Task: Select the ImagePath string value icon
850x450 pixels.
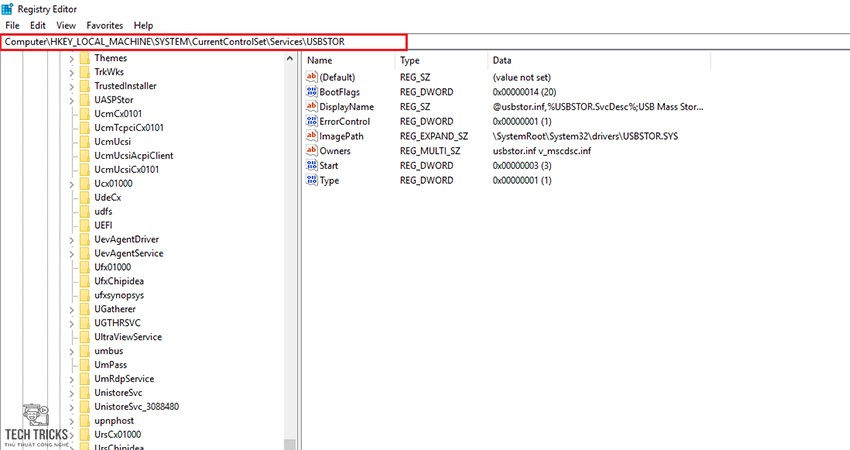Action: (311, 136)
